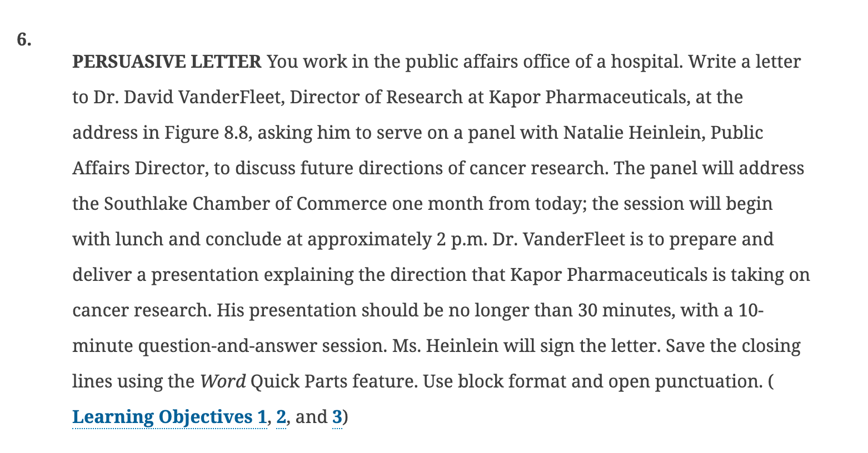Click the name Natalie Heinlein
The width and height of the screenshot is (868, 453).
pos(633,133)
